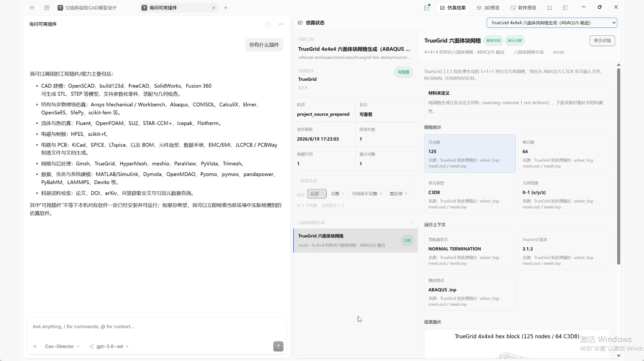
Task: Click the 数据可用 badge
Action: coord(493,41)
